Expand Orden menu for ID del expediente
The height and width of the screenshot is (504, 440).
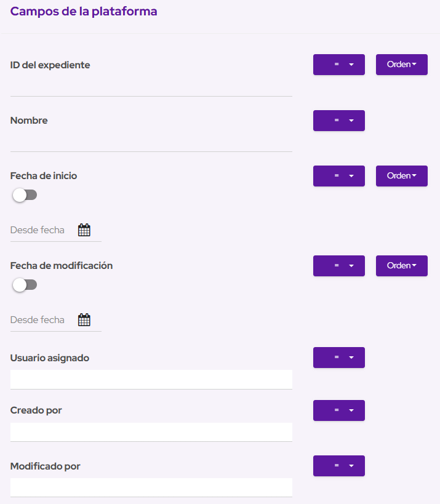click(x=402, y=65)
